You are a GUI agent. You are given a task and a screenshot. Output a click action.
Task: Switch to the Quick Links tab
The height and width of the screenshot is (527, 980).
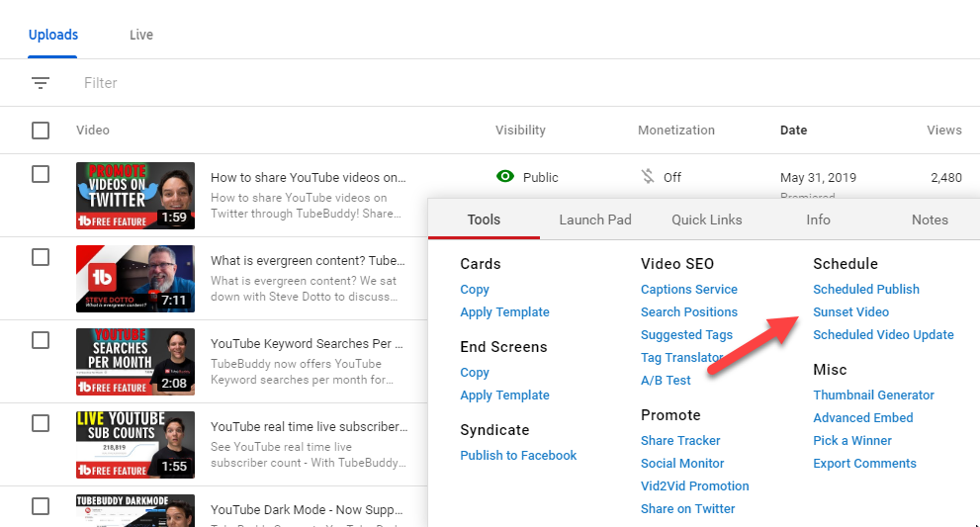coord(706,220)
